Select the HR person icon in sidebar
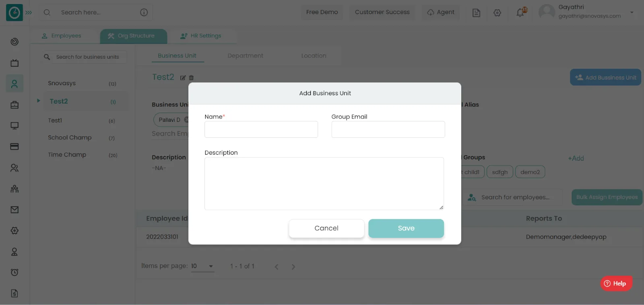The height and width of the screenshot is (305, 644). (x=14, y=84)
